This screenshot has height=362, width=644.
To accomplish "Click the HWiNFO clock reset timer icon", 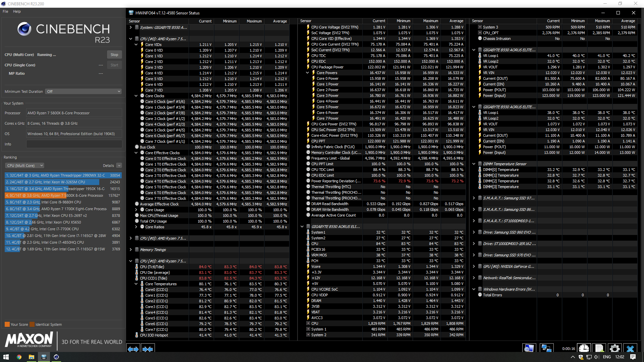I will (584, 349).
